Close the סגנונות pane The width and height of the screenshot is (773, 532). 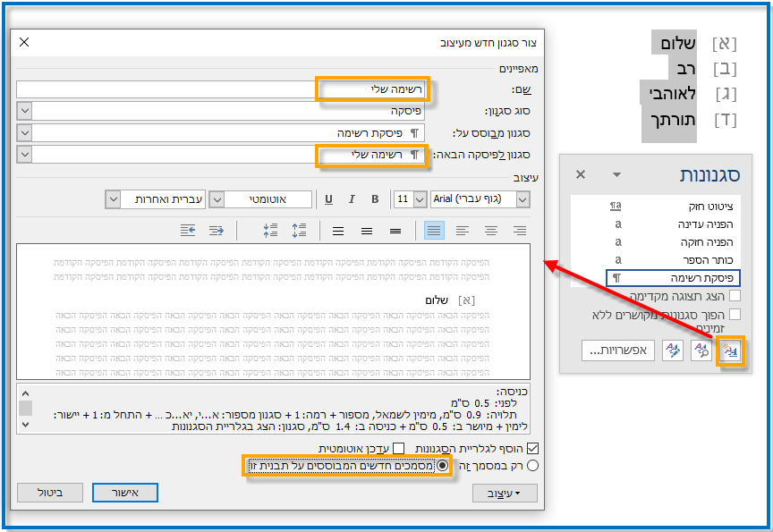[x=581, y=174]
